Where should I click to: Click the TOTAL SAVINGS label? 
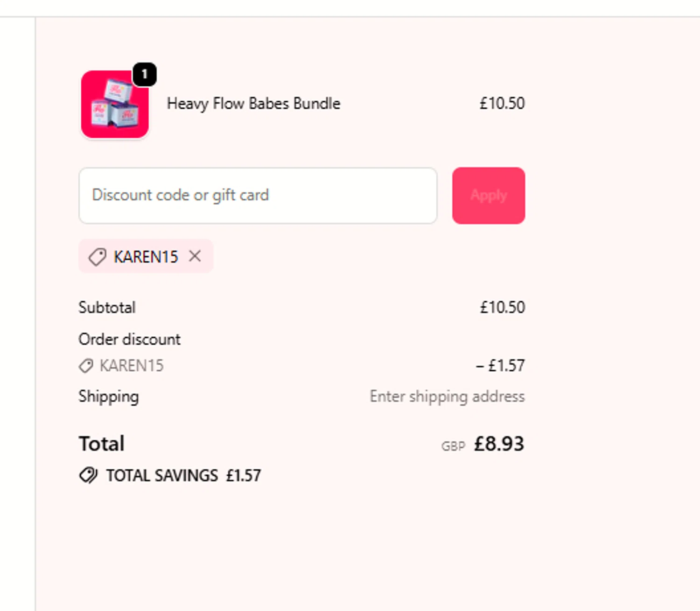(x=162, y=476)
